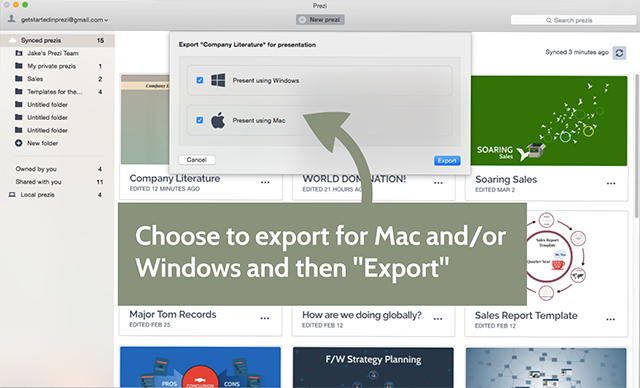The width and height of the screenshot is (640, 388).
Task: Click the Major Tom Records title
Action: (173, 315)
